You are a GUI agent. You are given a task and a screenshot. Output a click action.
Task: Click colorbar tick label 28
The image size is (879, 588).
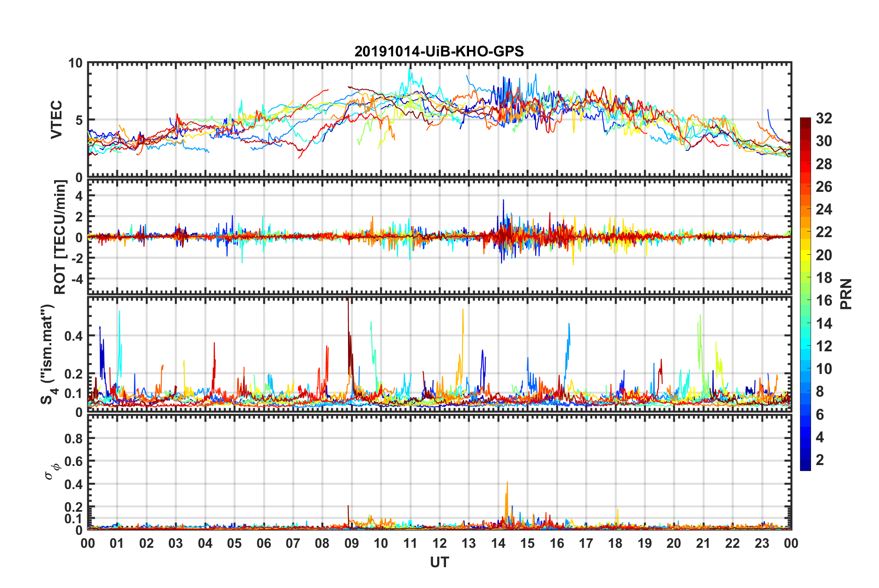pyautogui.click(x=824, y=164)
